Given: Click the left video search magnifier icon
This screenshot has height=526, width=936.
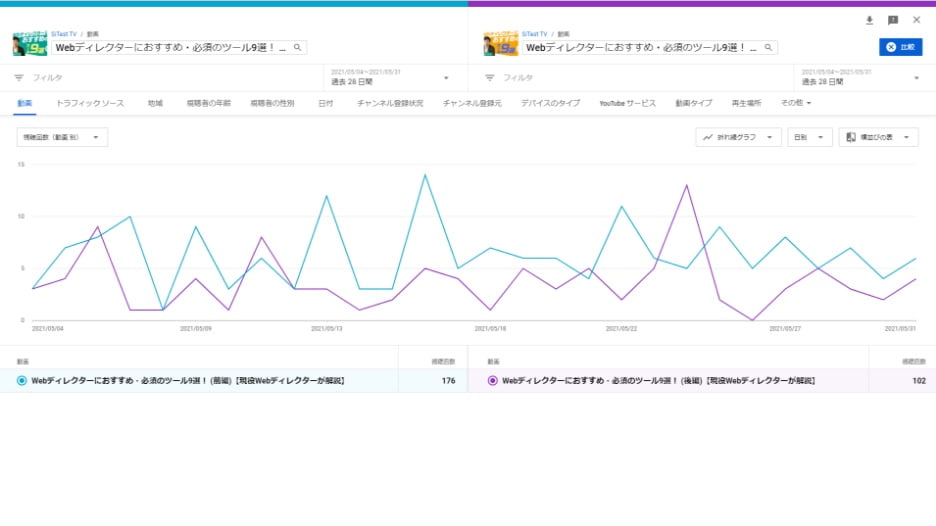Looking at the screenshot, I should click(299, 47).
